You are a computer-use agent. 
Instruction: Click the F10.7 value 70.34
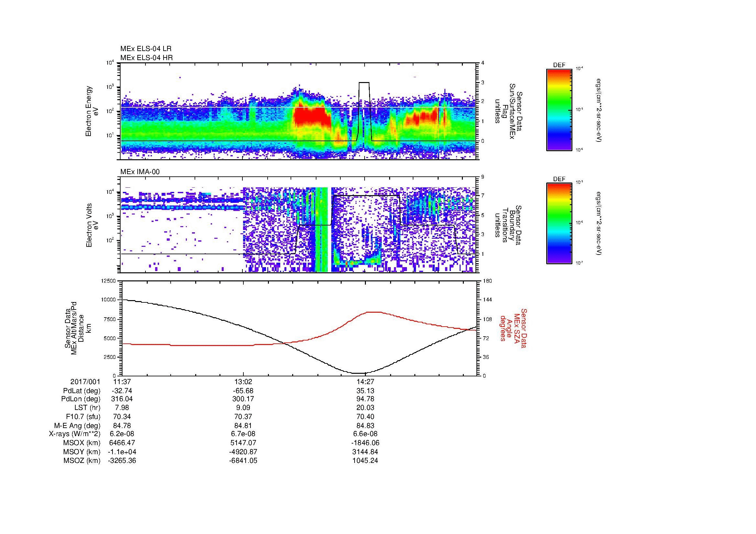[122, 417]
